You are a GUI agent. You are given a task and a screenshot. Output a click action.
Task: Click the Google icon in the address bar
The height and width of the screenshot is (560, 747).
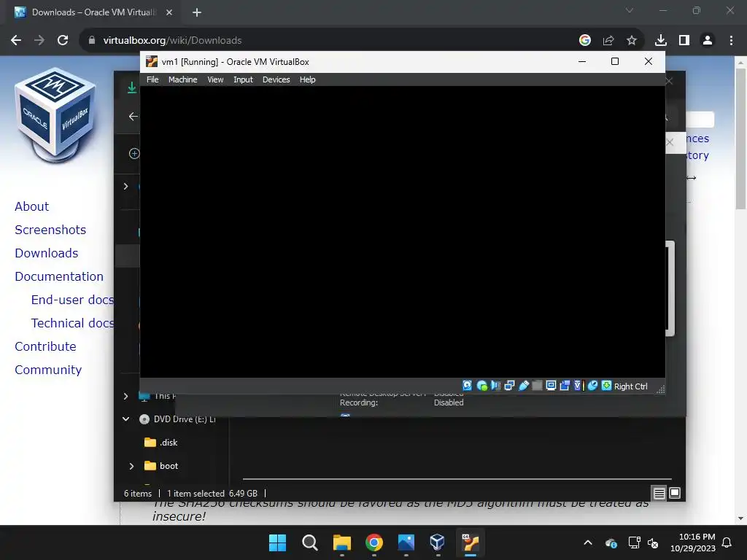point(584,41)
